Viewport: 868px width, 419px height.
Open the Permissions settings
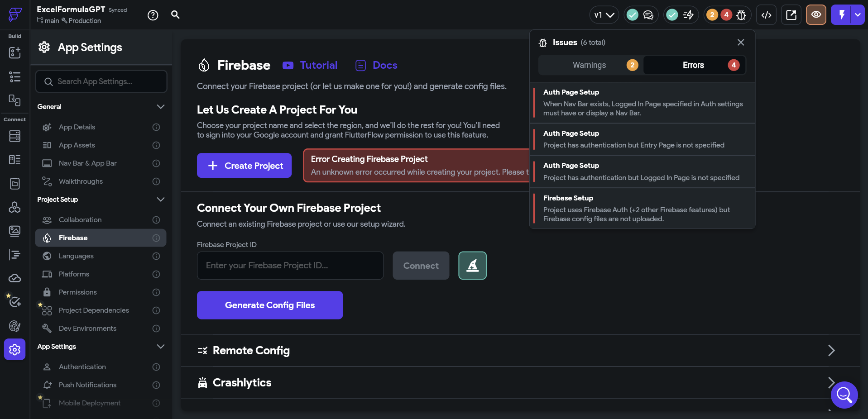101,292
